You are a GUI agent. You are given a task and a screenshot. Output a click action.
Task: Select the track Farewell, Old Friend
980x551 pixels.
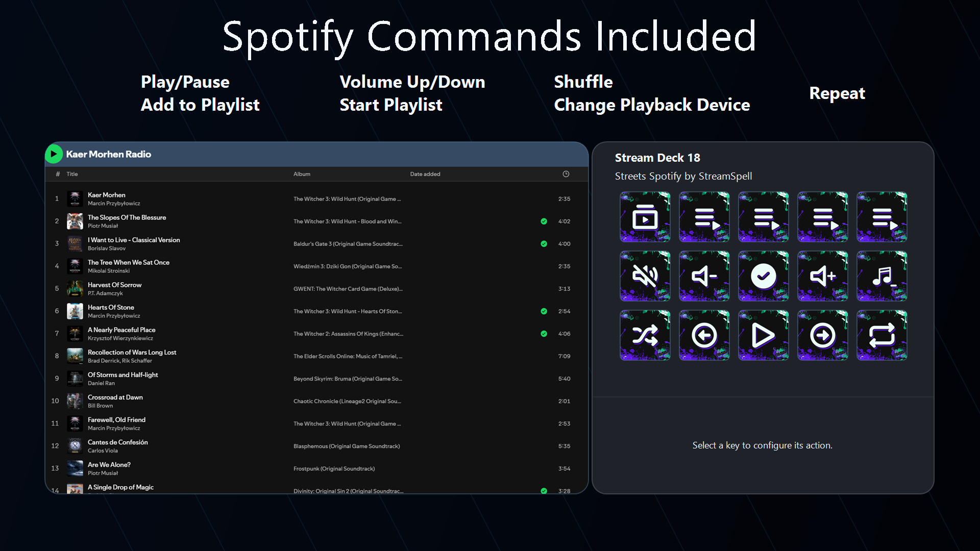click(116, 419)
